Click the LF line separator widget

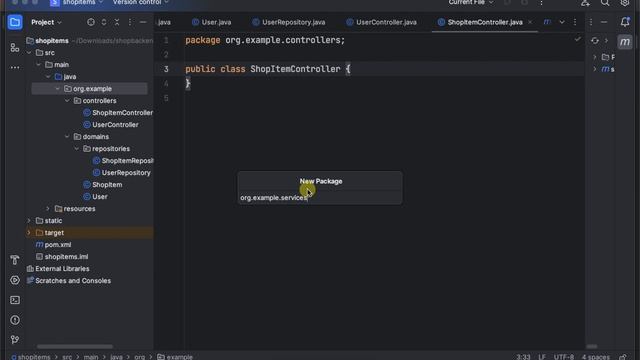[542, 357]
